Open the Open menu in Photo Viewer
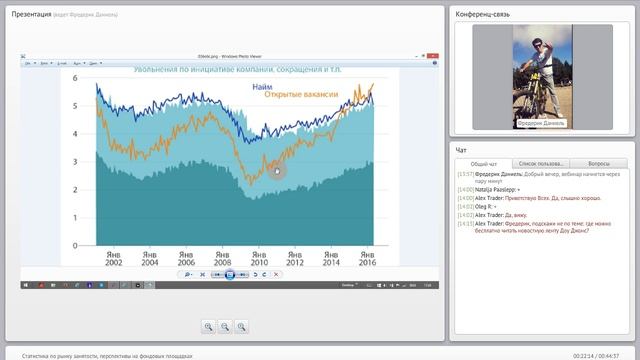 [96, 63]
